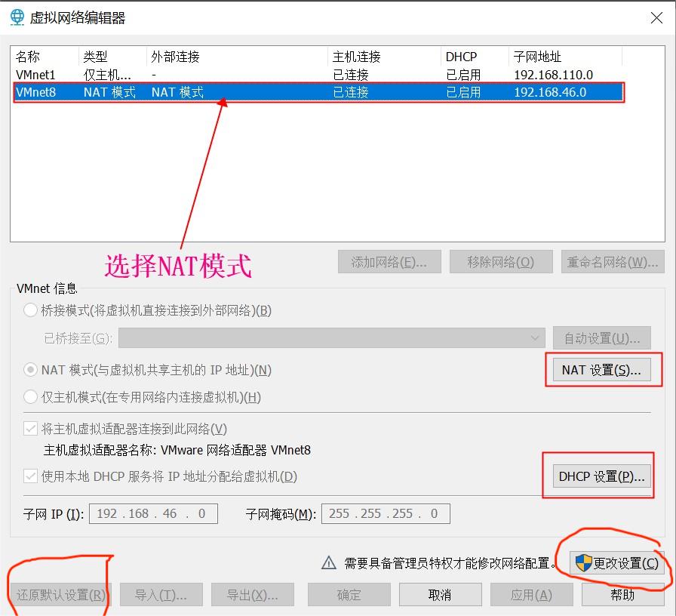Click the 名称 column header

(45, 57)
